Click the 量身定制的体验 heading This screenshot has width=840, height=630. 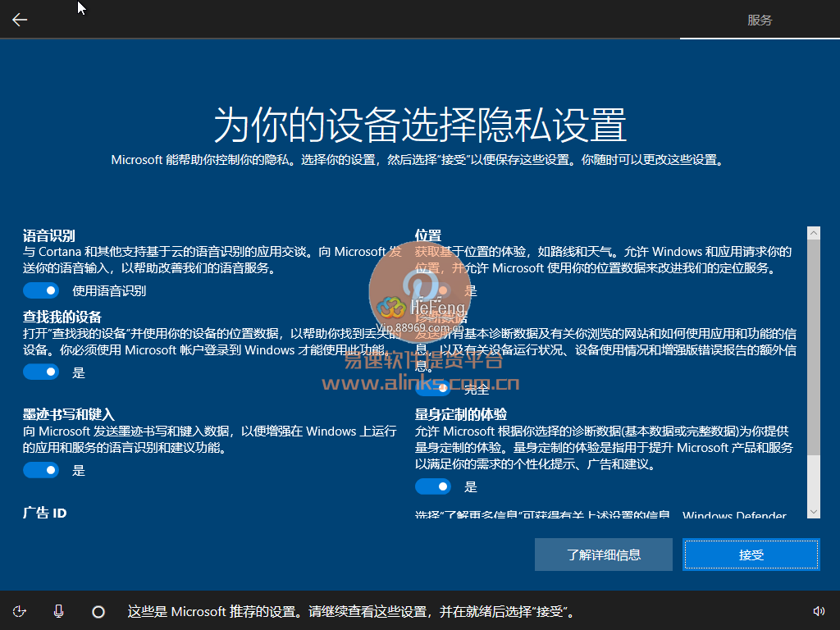(461, 414)
